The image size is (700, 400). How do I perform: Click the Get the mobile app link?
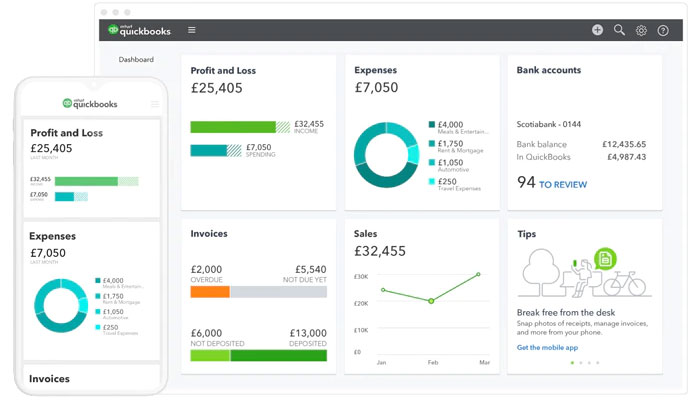tap(547, 347)
